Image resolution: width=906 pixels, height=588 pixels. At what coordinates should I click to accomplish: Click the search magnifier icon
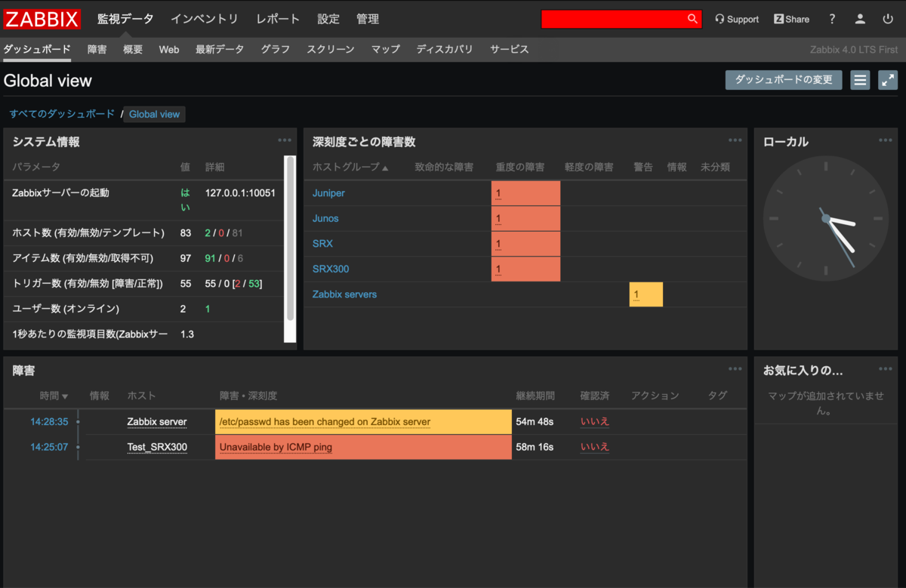pos(692,19)
